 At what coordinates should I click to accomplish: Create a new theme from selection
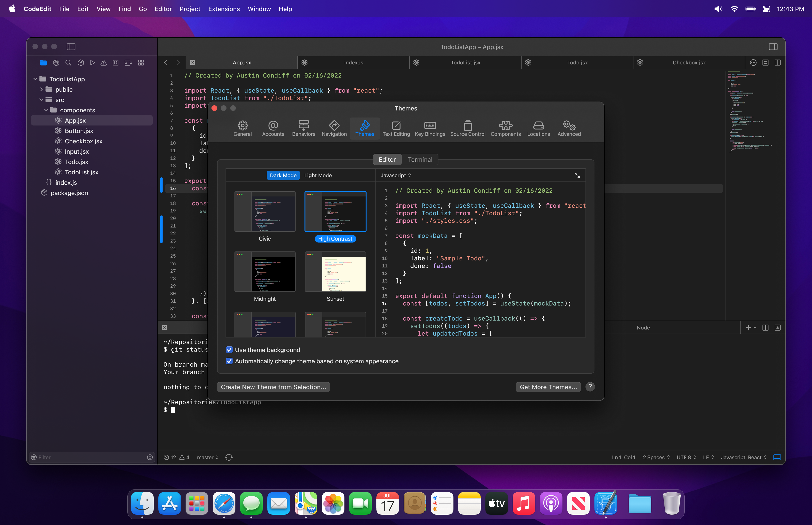tap(273, 387)
